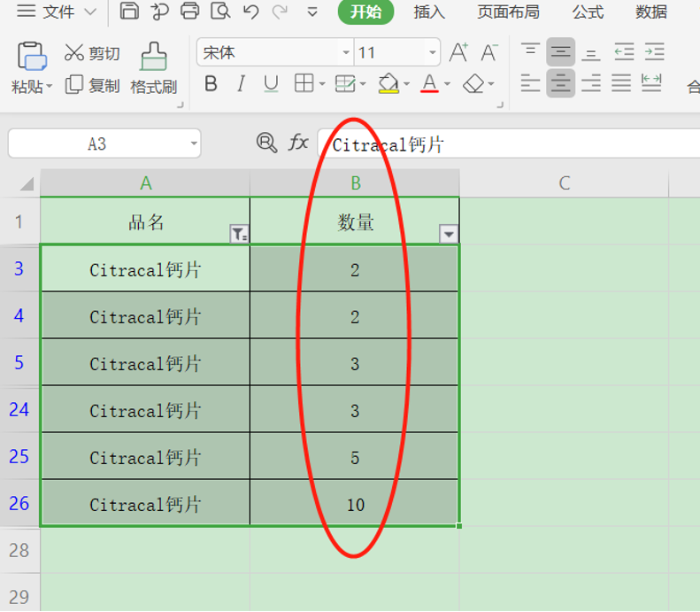Screen dimensions: 700x612
Task: Open font size dropdown showing 11
Action: pos(432,53)
